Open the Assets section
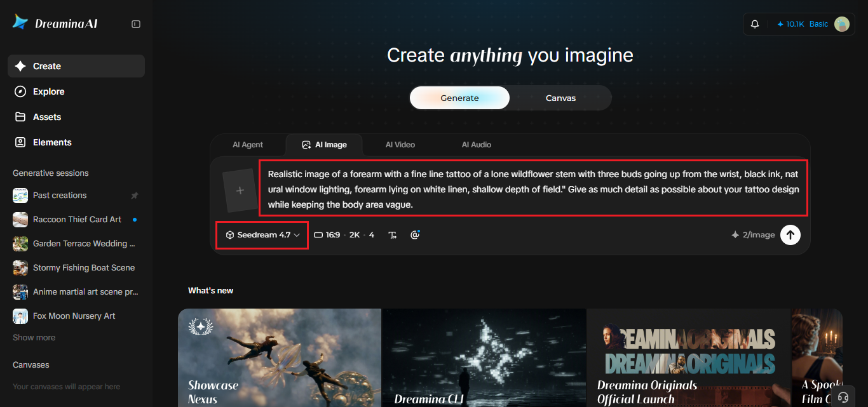This screenshot has width=868, height=407. pyautogui.click(x=76, y=117)
